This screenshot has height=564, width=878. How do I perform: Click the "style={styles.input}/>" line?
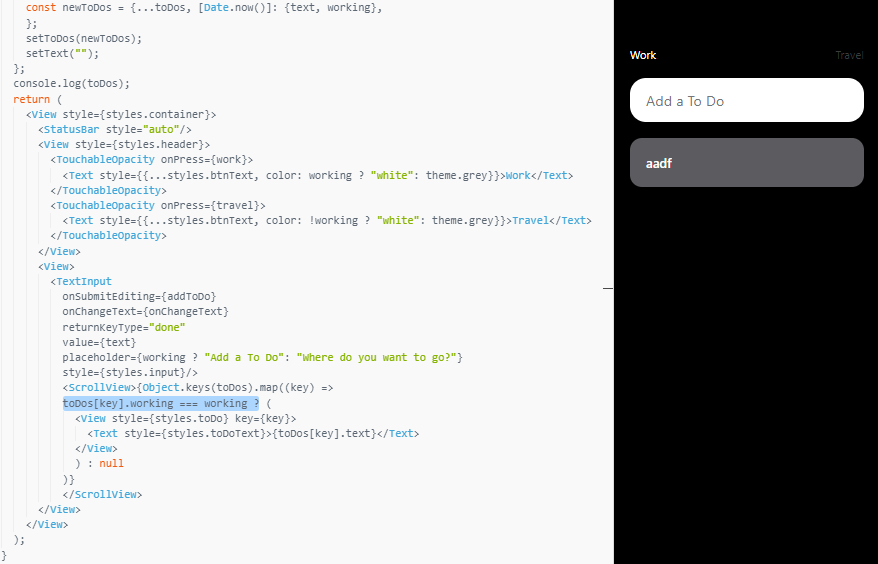click(130, 372)
